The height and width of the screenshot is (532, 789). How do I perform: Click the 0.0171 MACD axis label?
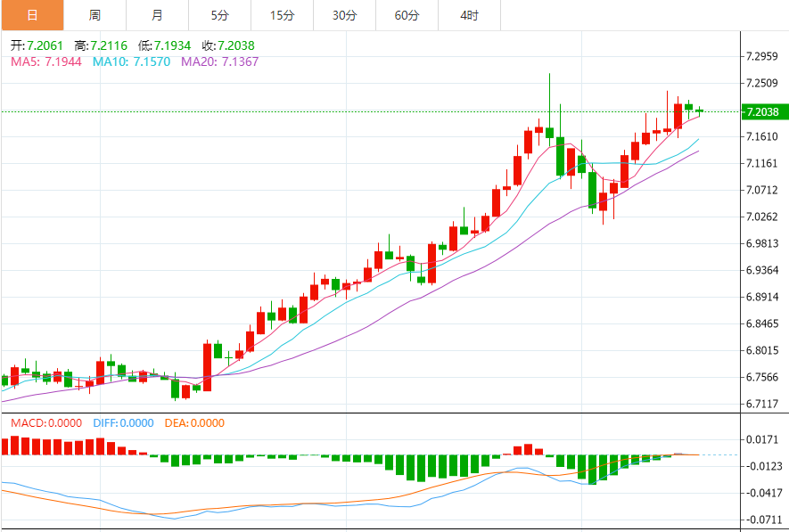[764, 440]
